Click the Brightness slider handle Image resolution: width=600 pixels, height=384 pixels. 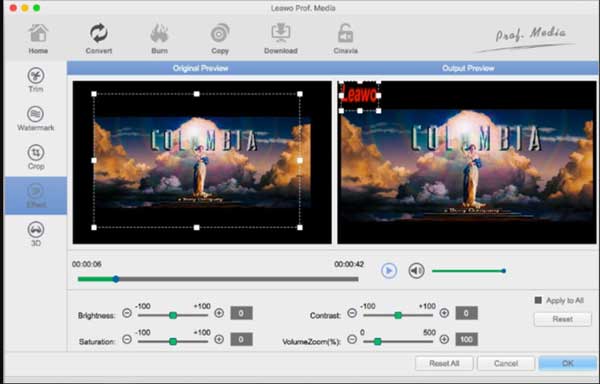(x=173, y=315)
